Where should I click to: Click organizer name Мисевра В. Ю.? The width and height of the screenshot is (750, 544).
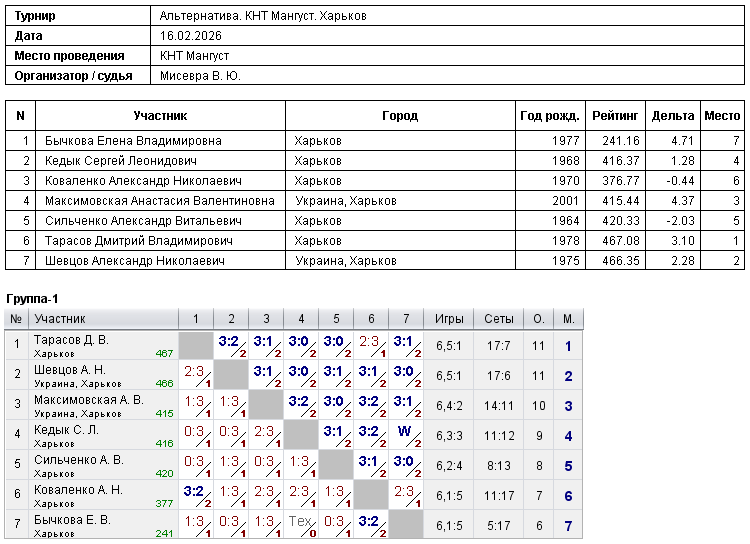point(200,76)
